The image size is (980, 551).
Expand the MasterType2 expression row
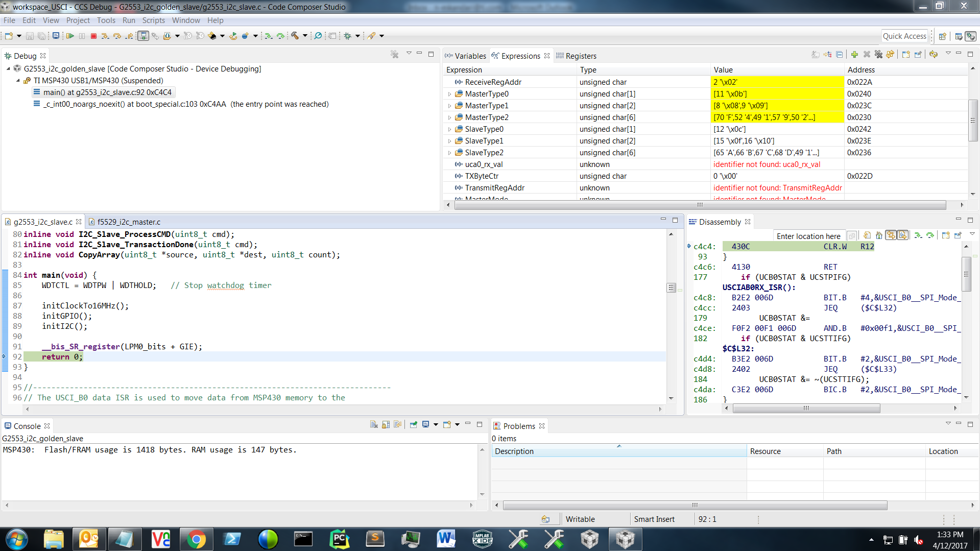[449, 117]
